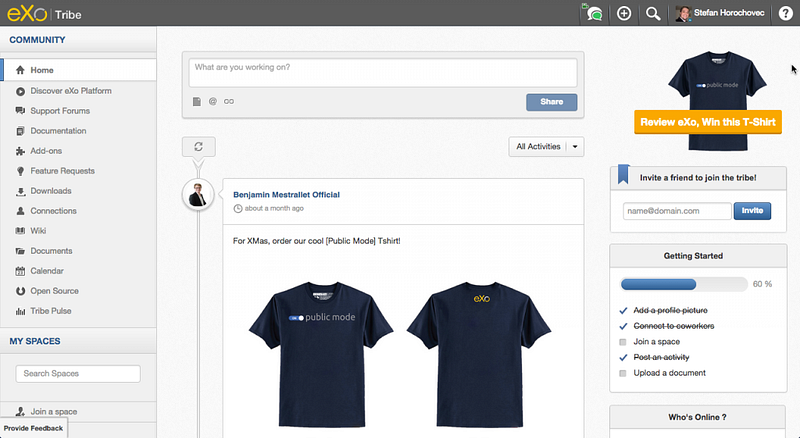This screenshot has width=800, height=438.
Task: Toggle the Upload a document checkbox
Action: click(x=622, y=373)
